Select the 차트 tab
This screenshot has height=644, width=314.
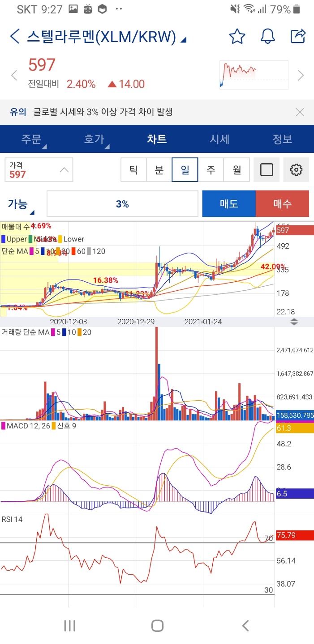coord(157,139)
